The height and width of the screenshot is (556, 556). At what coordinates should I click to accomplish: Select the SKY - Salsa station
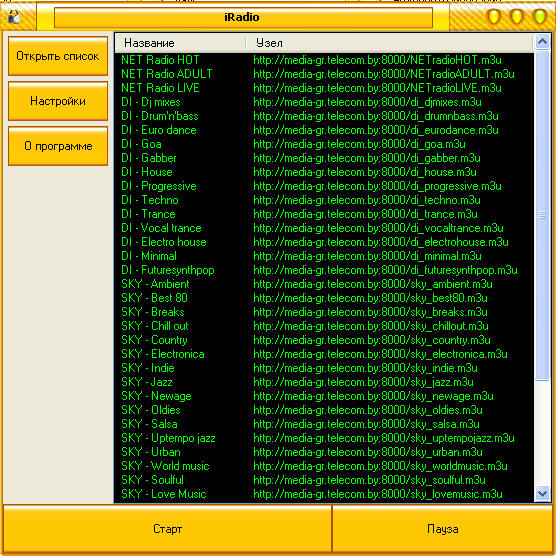pyautogui.click(x=149, y=424)
